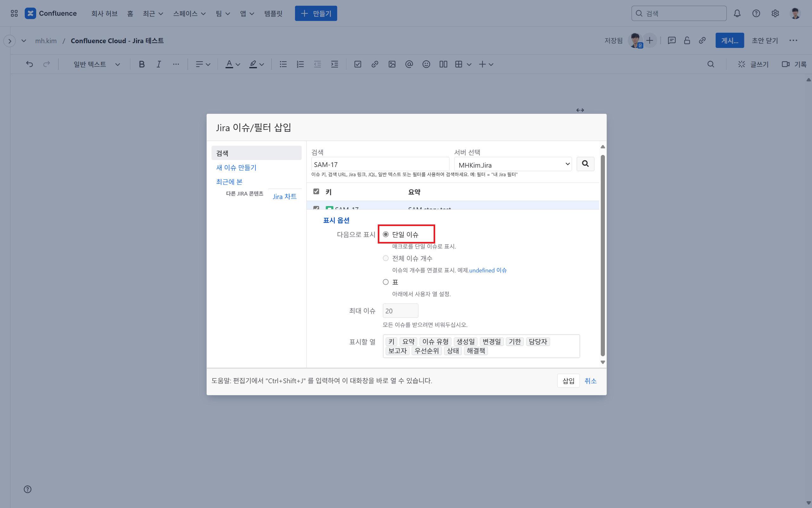The height and width of the screenshot is (508, 812).
Task: Insert an @ mention
Action: click(x=409, y=64)
